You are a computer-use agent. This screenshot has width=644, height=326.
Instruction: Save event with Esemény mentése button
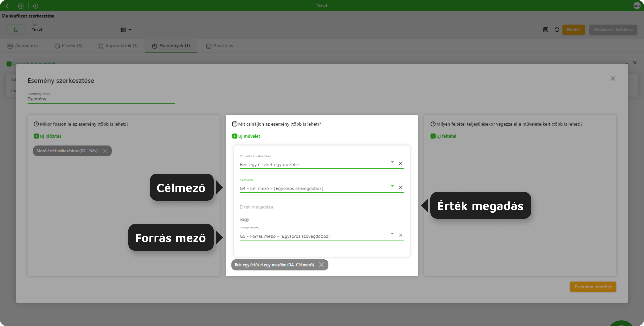(593, 287)
